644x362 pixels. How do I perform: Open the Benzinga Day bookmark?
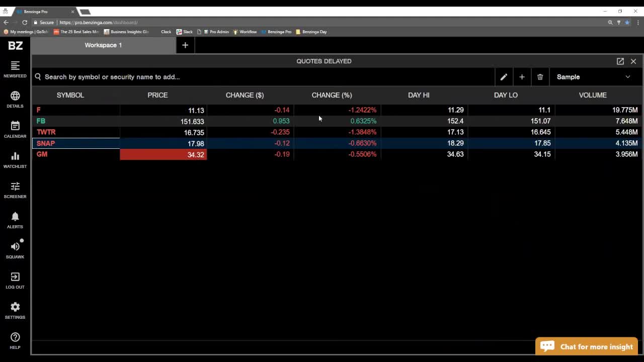click(x=311, y=32)
